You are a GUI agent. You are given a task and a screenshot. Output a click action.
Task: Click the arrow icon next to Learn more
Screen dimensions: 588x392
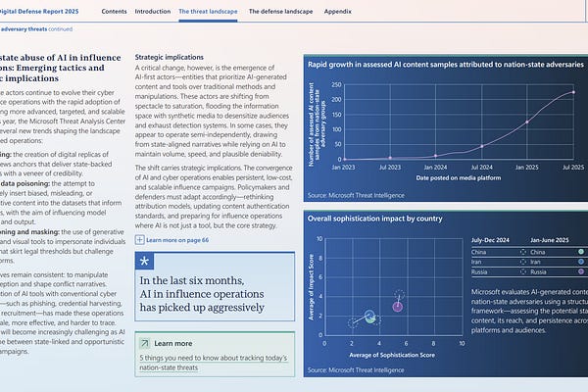pos(144,343)
